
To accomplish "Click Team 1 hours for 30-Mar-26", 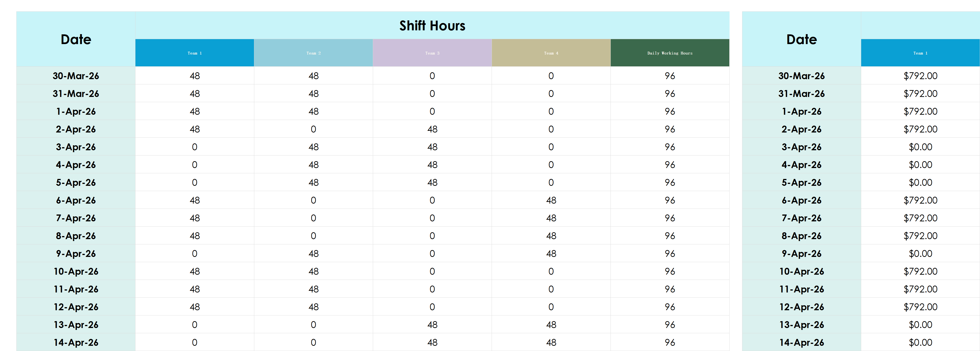I will [194, 76].
